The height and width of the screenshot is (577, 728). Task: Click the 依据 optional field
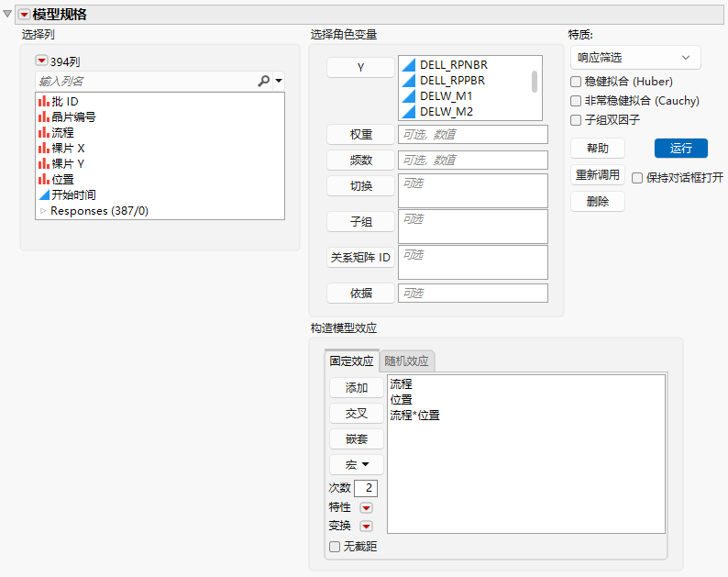472,294
